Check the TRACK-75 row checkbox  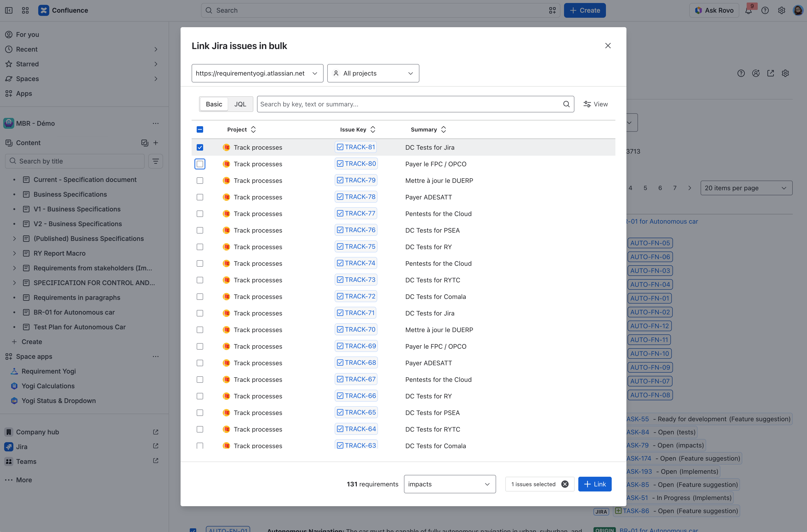[200, 247]
